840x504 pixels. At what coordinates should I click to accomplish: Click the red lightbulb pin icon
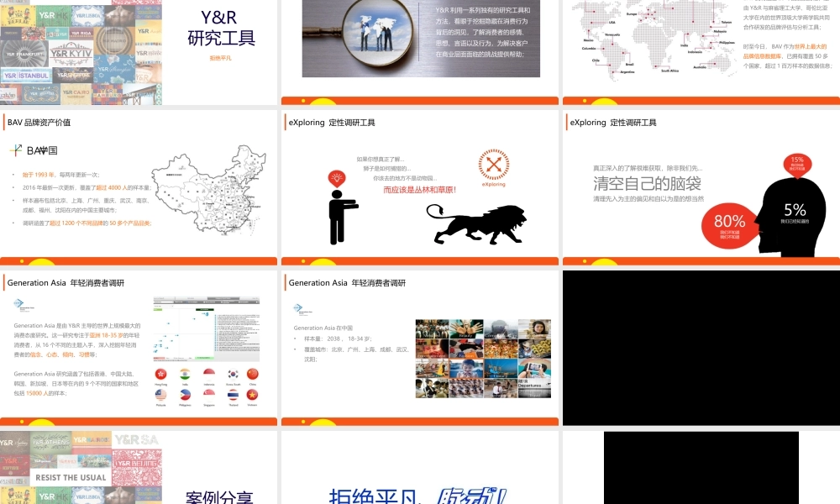(338, 178)
